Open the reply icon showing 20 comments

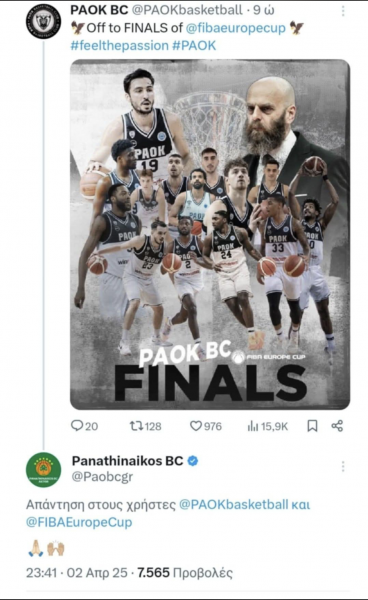coord(77,426)
